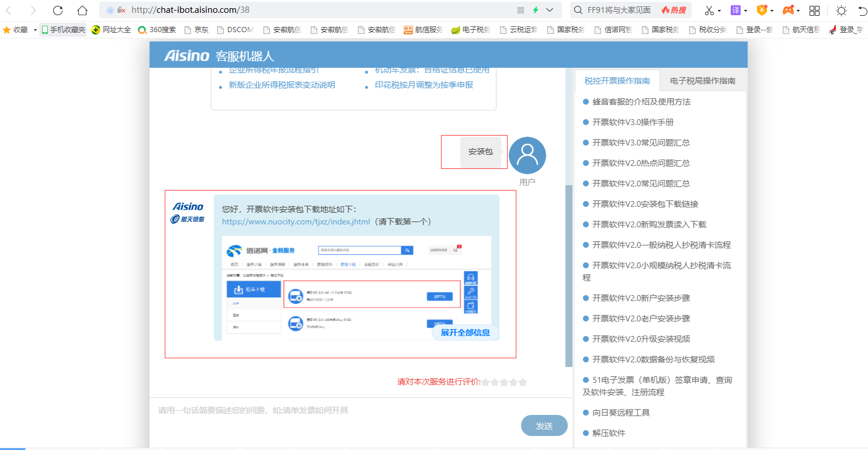Open the purple 译 translate extension
Image resolution: width=868 pixels, height=450 pixels.
coord(735,10)
